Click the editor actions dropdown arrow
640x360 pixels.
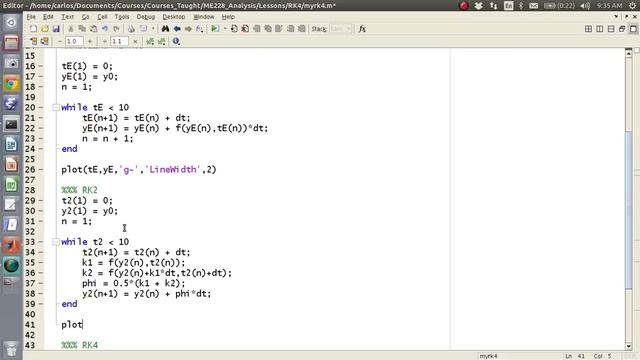pyautogui.click(x=616, y=17)
